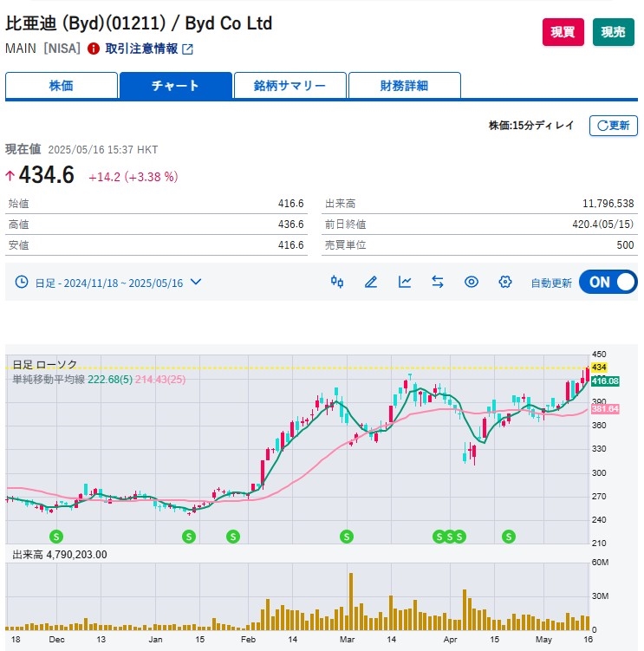Screen dimensions: 644x651
Task: Click the leftmost of three clustered S markers
Action: 439,537
